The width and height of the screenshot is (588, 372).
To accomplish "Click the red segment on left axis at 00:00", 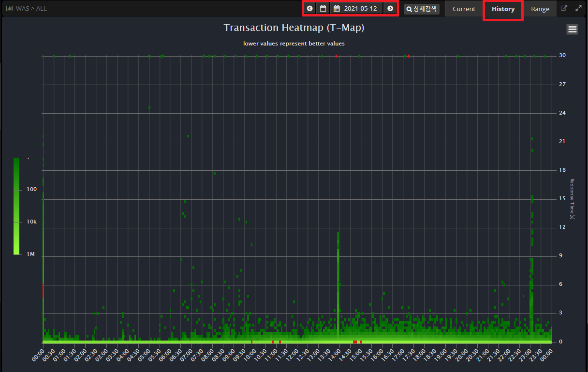I will tap(43, 290).
